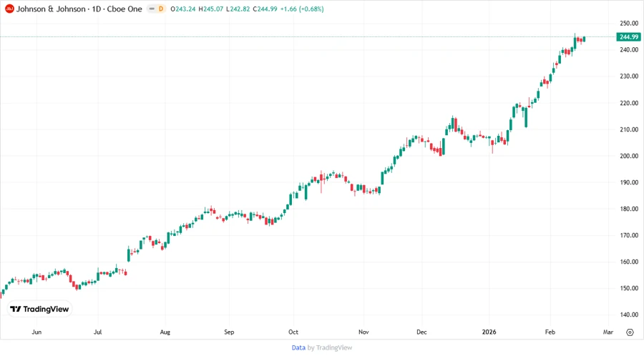Click the Nov label on time axis
644x356 pixels.
point(364,332)
